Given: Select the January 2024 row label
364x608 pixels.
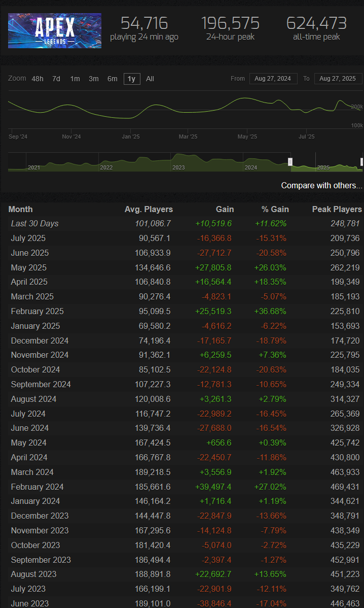Looking at the screenshot, I should pyautogui.click(x=35, y=501).
